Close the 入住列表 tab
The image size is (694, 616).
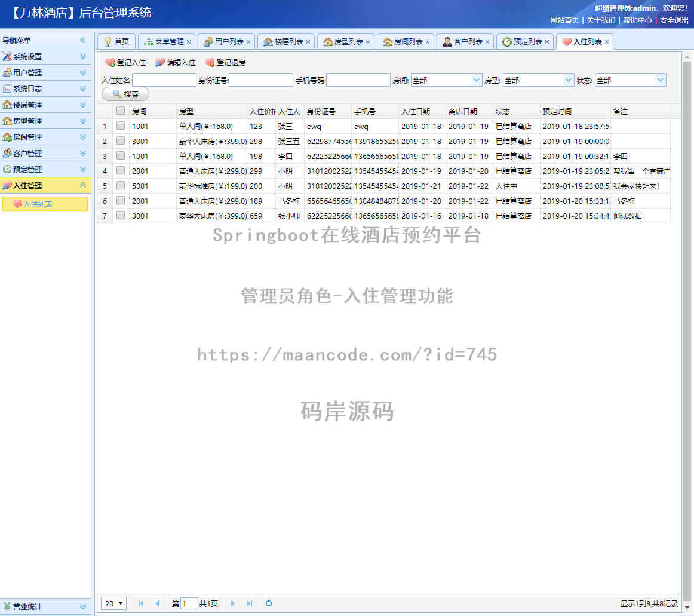[x=607, y=42]
